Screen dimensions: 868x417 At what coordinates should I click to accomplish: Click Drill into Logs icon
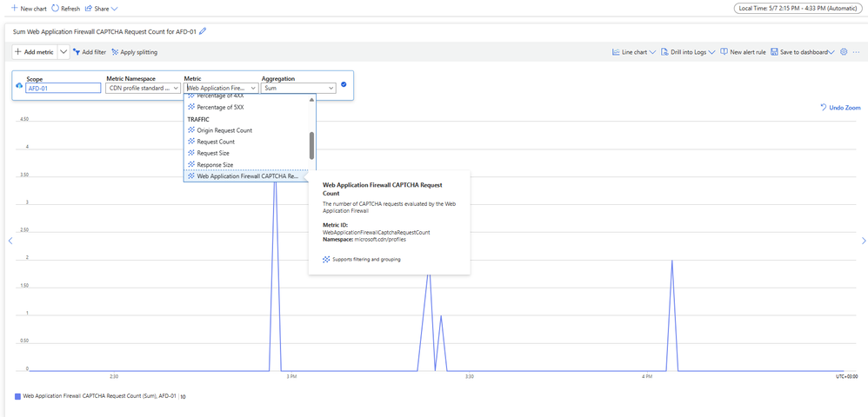[665, 52]
